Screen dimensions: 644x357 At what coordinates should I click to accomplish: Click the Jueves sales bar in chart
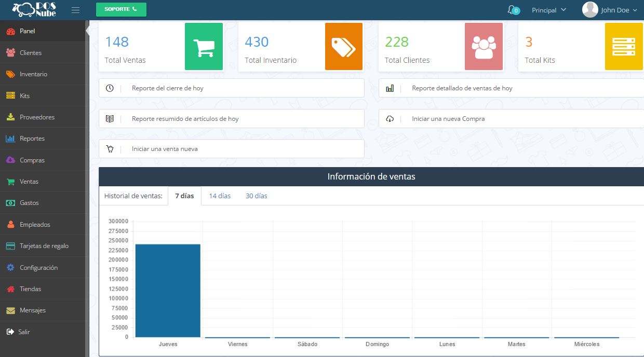tap(168, 290)
